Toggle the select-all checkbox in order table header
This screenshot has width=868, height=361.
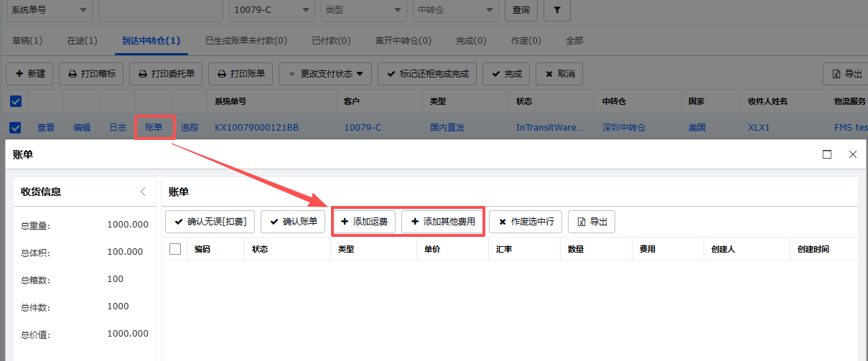16,101
